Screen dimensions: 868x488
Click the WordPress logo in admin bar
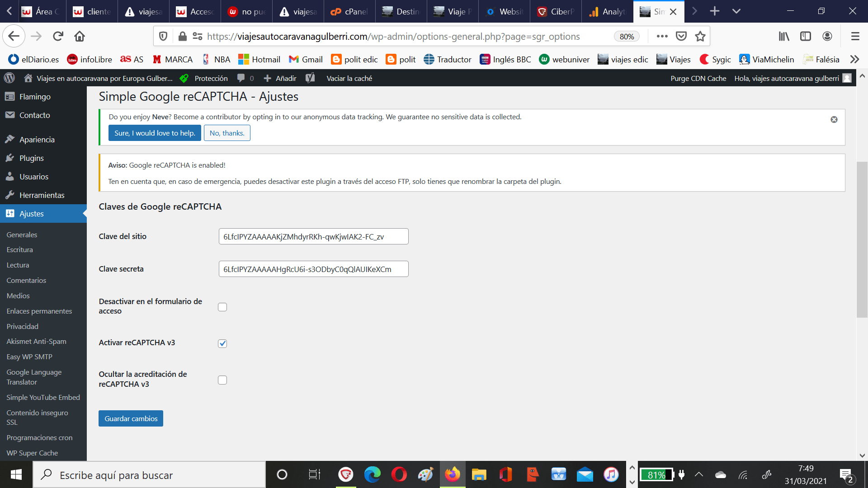click(9, 78)
